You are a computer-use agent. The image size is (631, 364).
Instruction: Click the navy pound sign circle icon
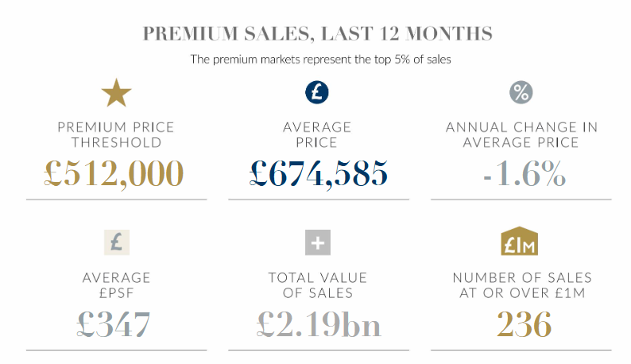[317, 92]
